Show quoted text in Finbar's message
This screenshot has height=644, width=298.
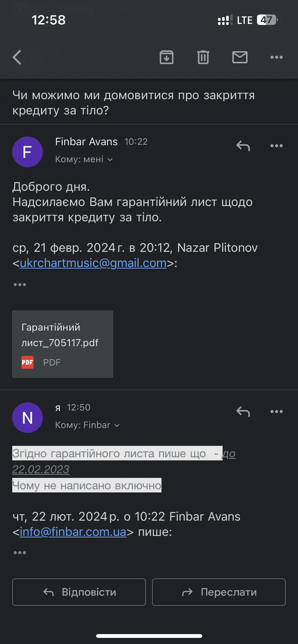pyautogui.click(x=20, y=285)
